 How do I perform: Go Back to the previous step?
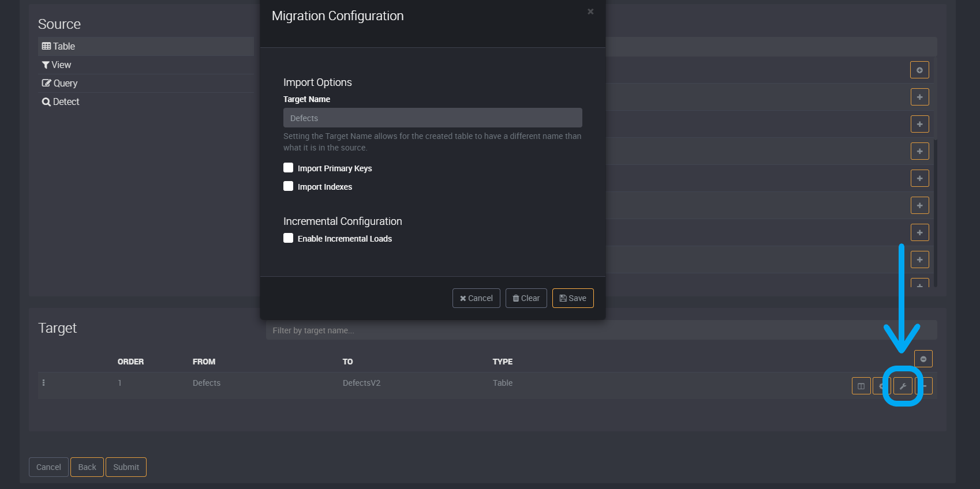(x=87, y=467)
